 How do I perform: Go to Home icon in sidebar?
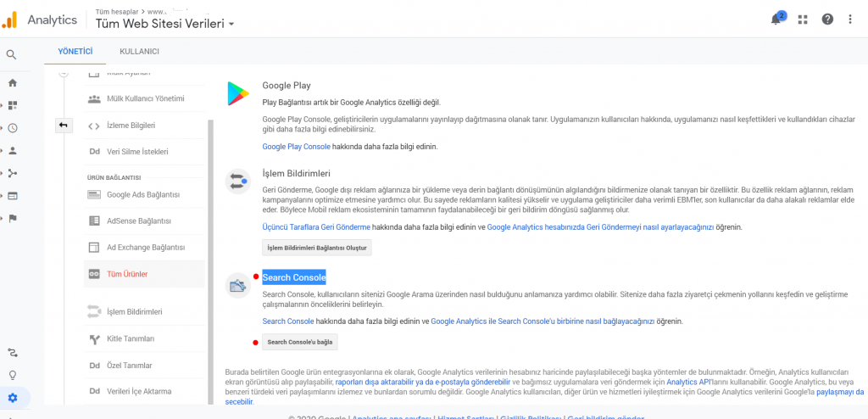(x=12, y=83)
